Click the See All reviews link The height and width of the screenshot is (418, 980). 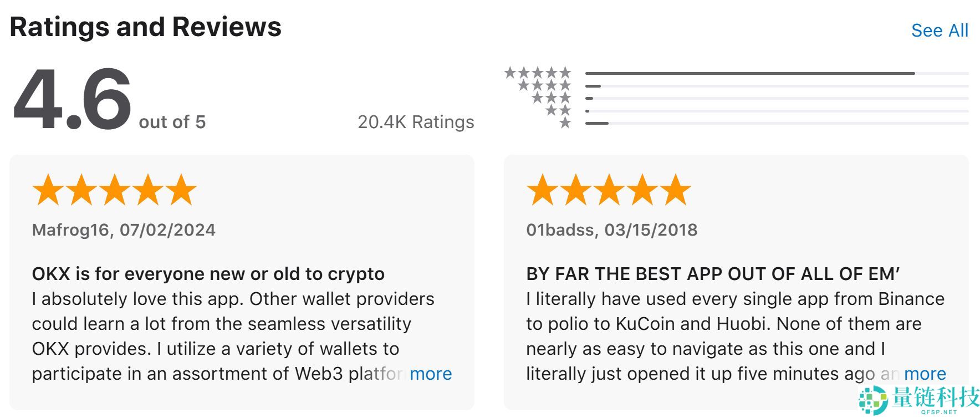940,30
